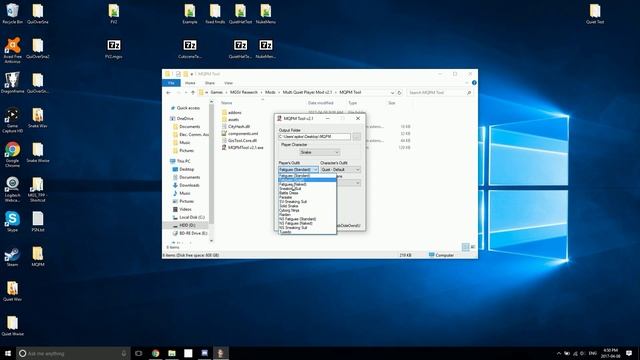Open Chrome from the taskbar
640x360 pixels.
156,353
